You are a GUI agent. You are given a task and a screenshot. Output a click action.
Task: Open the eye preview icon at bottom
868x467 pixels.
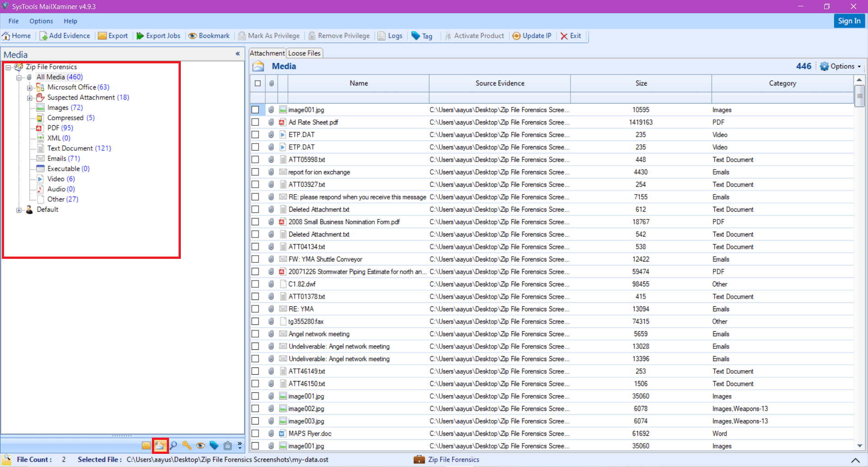pyautogui.click(x=200, y=446)
